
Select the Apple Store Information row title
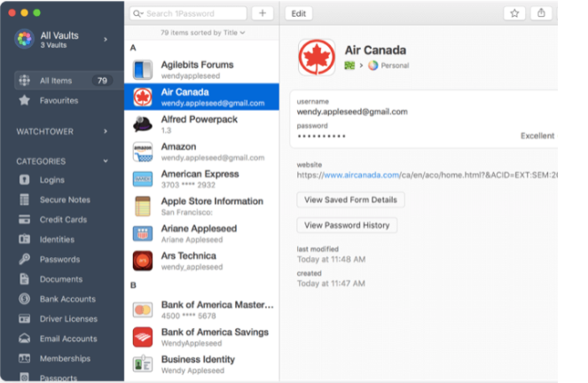click(x=212, y=201)
